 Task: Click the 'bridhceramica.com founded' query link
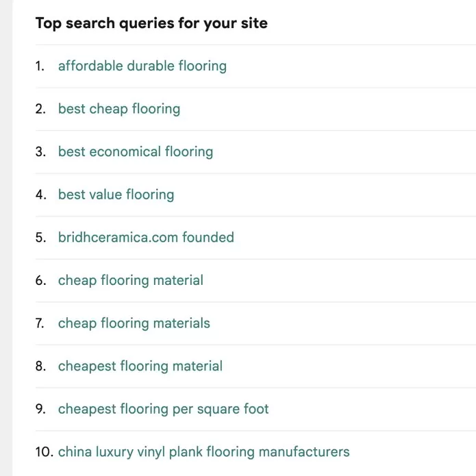(146, 238)
